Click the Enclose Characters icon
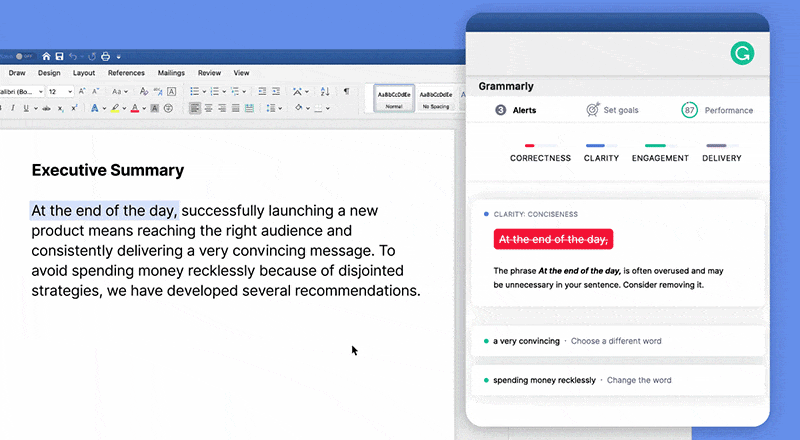This screenshot has width=800, height=440. (x=168, y=108)
